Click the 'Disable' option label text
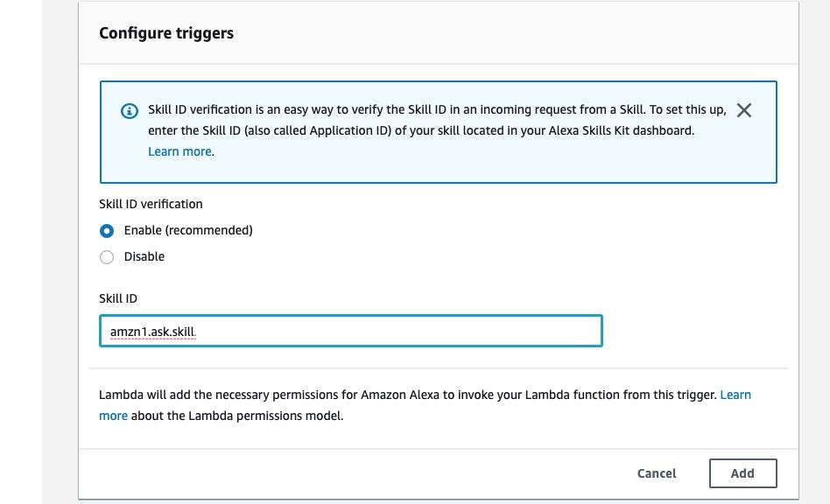The height and width of the screenshot is (504, 830). pyautogui.click(x=144, y=257)
